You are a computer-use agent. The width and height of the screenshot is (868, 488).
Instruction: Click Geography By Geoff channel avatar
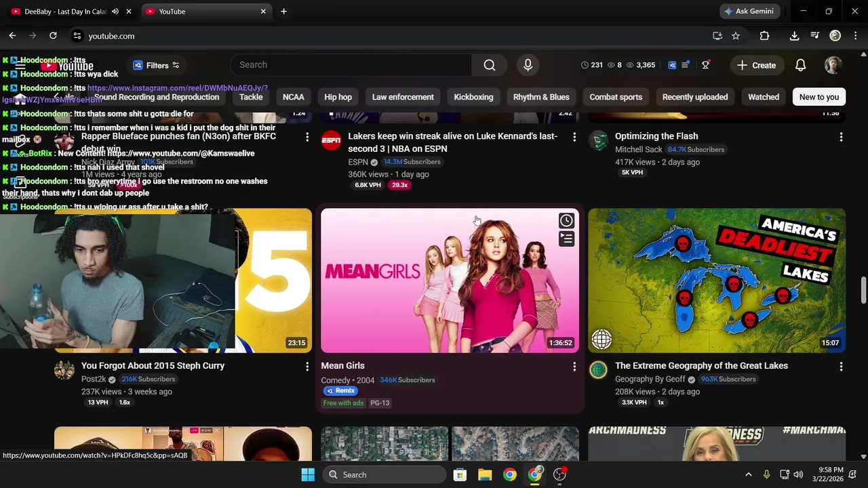[598, 370]
